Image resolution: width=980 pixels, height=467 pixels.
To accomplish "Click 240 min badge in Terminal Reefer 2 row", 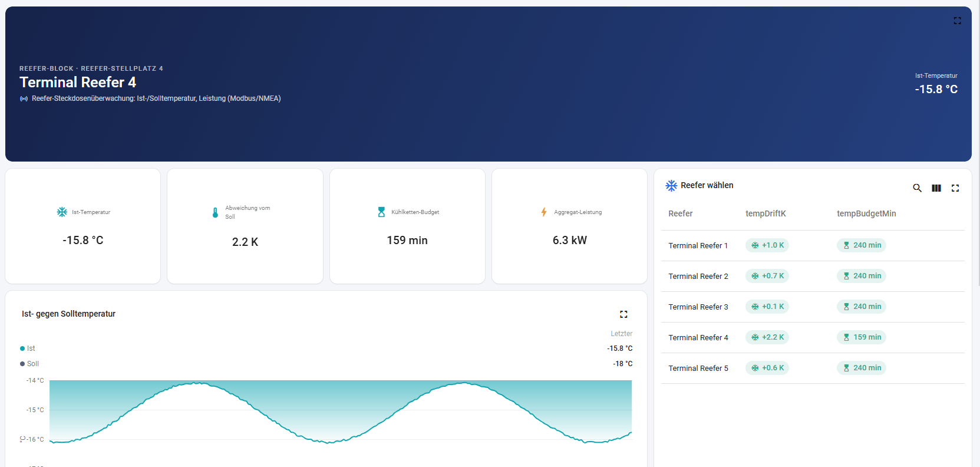I will tap(862, 276).
